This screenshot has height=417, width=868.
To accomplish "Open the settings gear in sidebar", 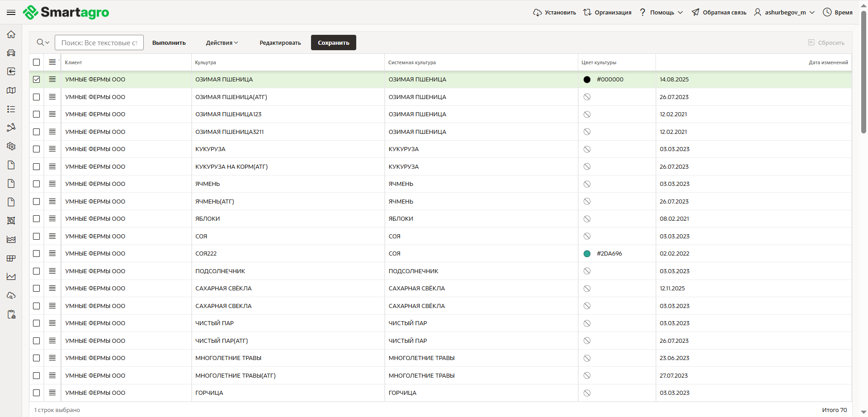I will point(11,146).
